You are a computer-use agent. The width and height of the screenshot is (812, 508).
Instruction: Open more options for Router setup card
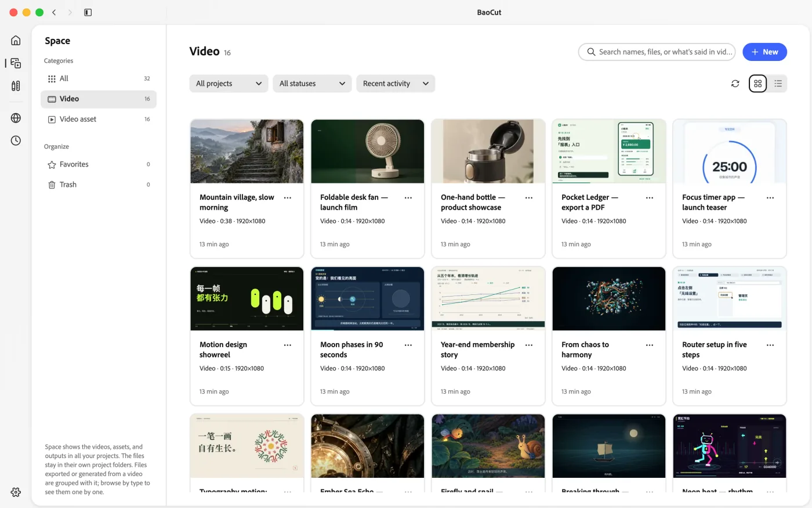click(x=770, y=345)
